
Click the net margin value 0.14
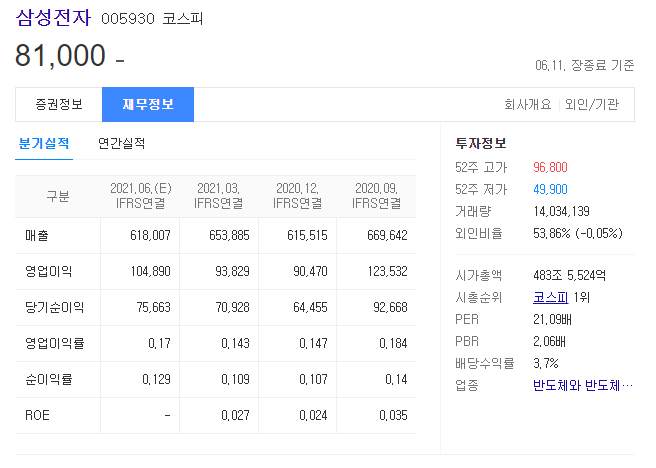pos(396,379)
